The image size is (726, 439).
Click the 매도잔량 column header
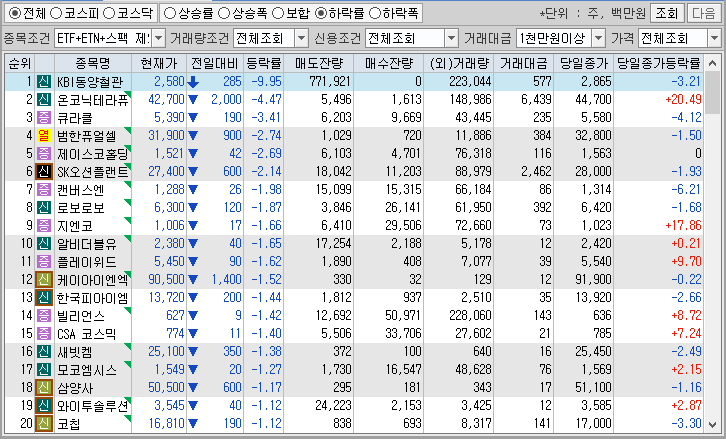[x=319, y=63]
